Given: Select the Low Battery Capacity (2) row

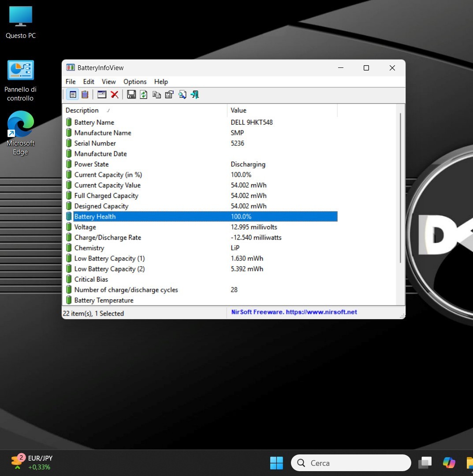Looking at the screenshot, I should (x=201, y=269).
